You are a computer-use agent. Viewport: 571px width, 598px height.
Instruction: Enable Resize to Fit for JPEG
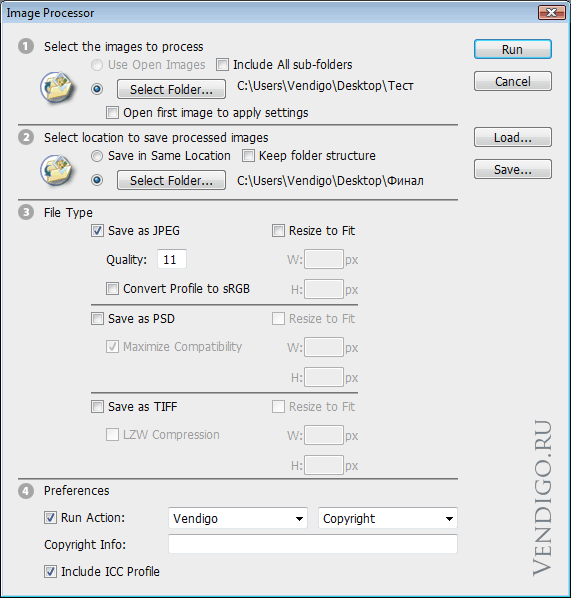click(x=278, y=230)
